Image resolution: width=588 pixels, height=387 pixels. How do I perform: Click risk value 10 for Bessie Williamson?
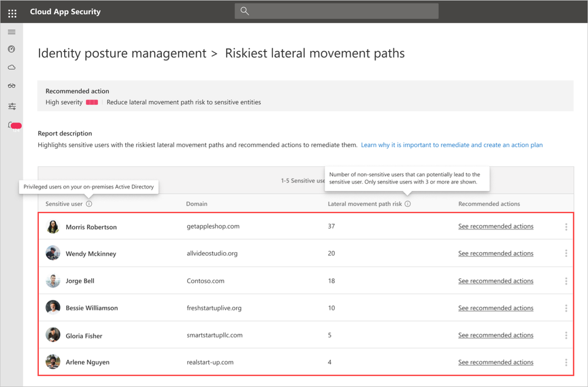[x=331, y=308]
